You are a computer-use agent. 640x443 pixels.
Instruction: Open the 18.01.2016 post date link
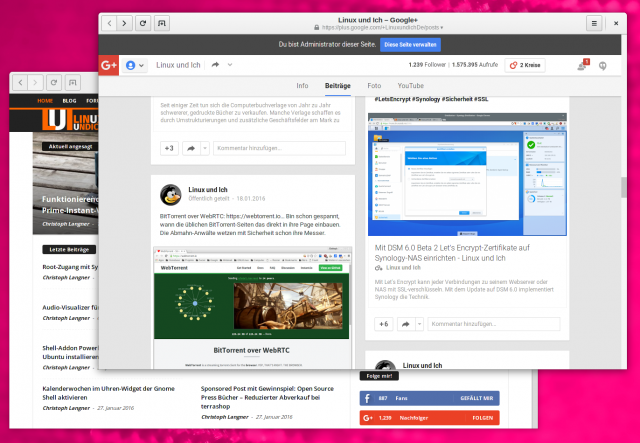pyautogui.click(x=251, y=199)
